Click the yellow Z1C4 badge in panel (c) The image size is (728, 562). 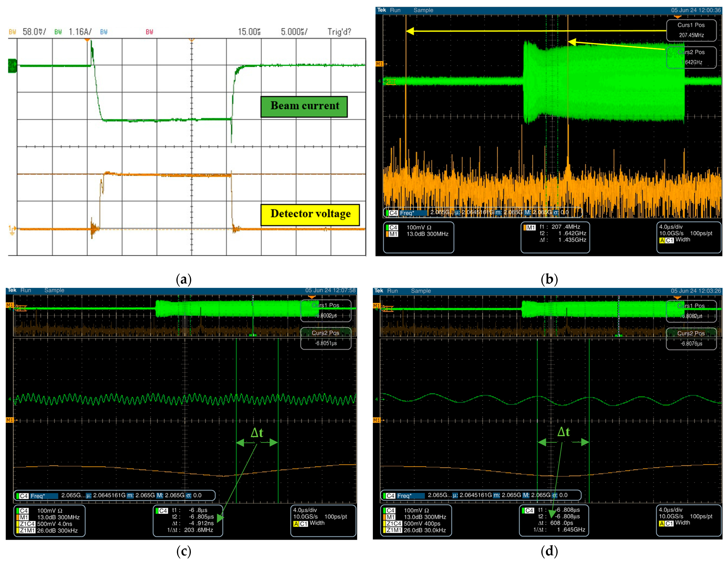(27, 524)
